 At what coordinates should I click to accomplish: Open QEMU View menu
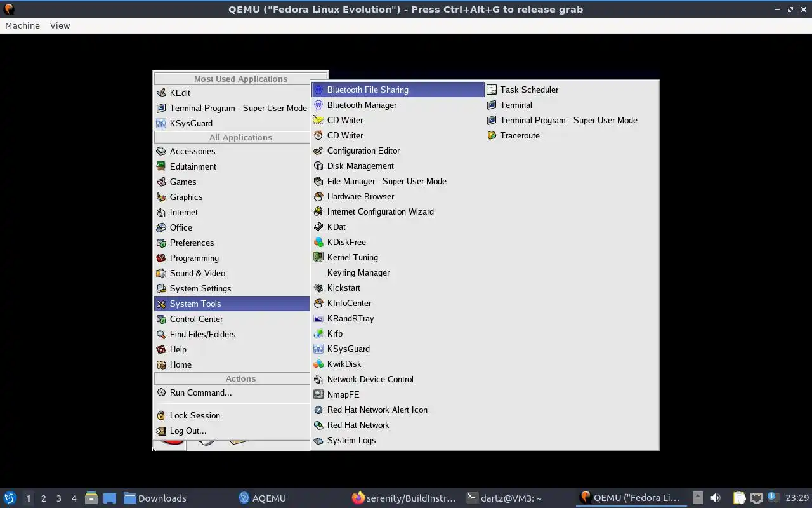[60, 25]
